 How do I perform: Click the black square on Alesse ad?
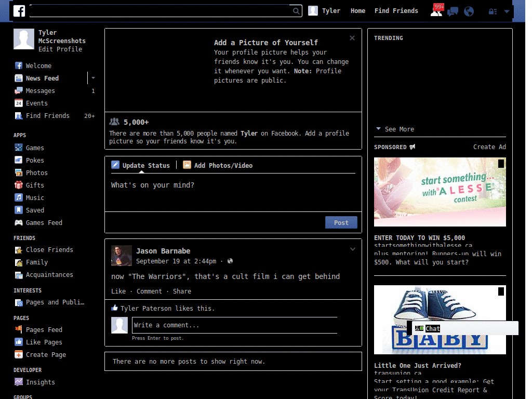(501, 164)
